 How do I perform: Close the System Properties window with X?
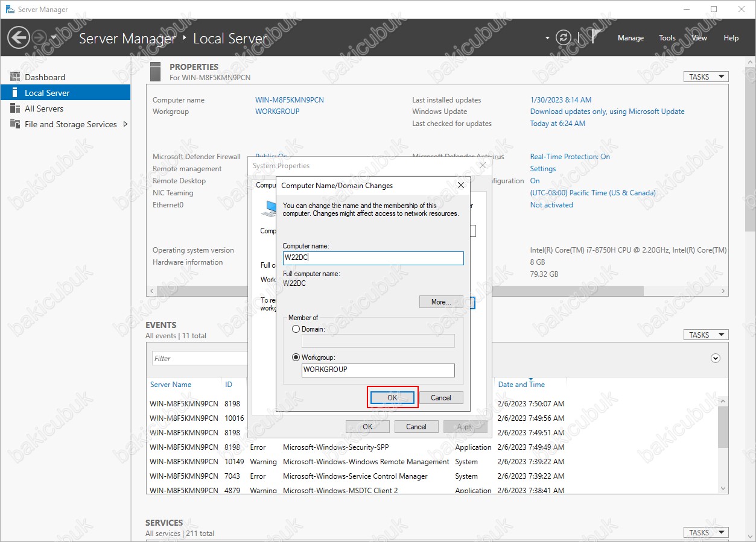tap(482, 165)
